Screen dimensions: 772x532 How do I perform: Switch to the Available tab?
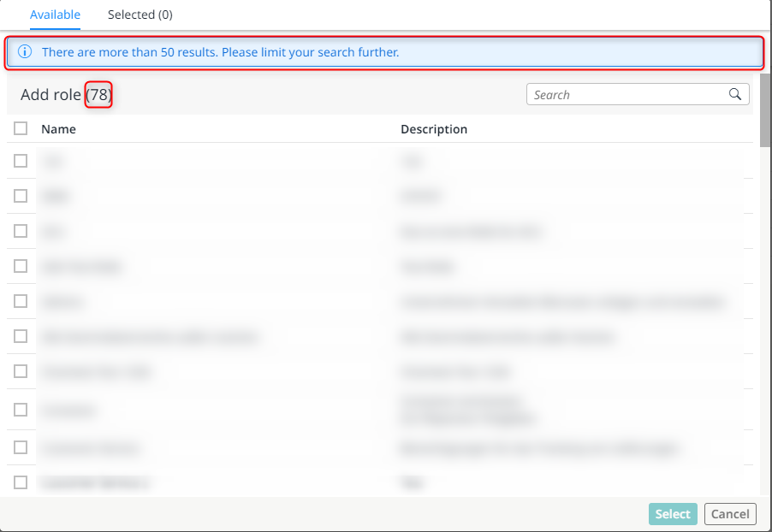[55, 15]
